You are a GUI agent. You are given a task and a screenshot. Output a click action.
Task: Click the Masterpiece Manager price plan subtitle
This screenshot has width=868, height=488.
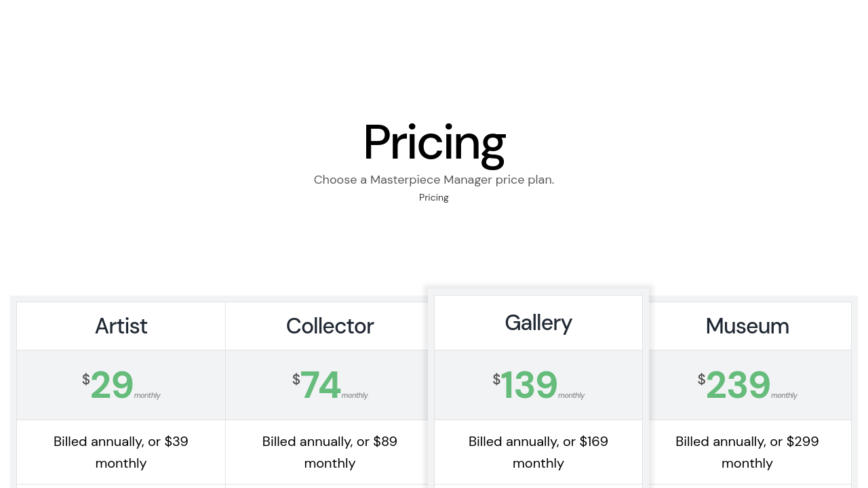pyautogui.click(x=434, y=180)
